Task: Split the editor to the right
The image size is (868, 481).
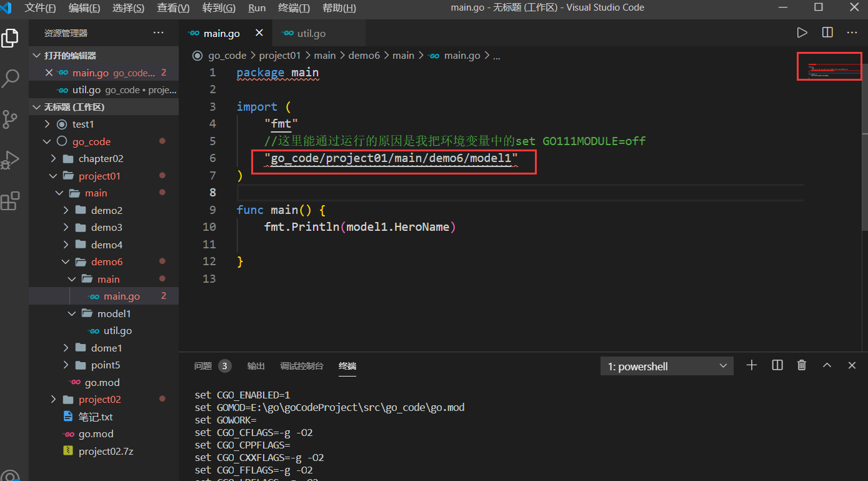Action: tap(827, 33)
